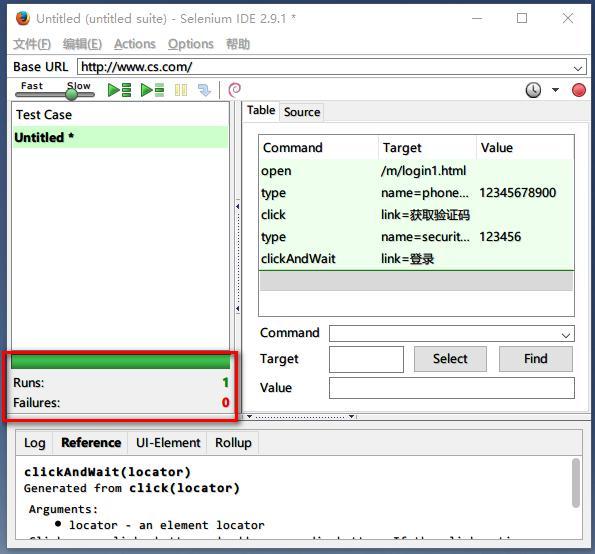This screenshot has width=595, height=554.
Task: Select the click link=获取验证码 row
Action: tap(416, 215)
